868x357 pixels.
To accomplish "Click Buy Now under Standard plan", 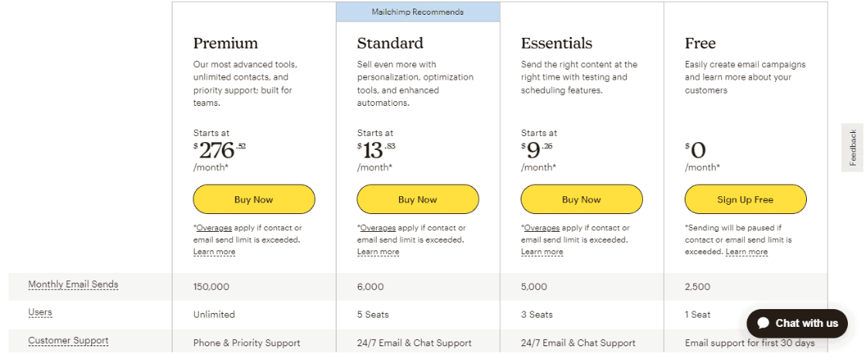I will pyautogui.click(x=418, y=199).
